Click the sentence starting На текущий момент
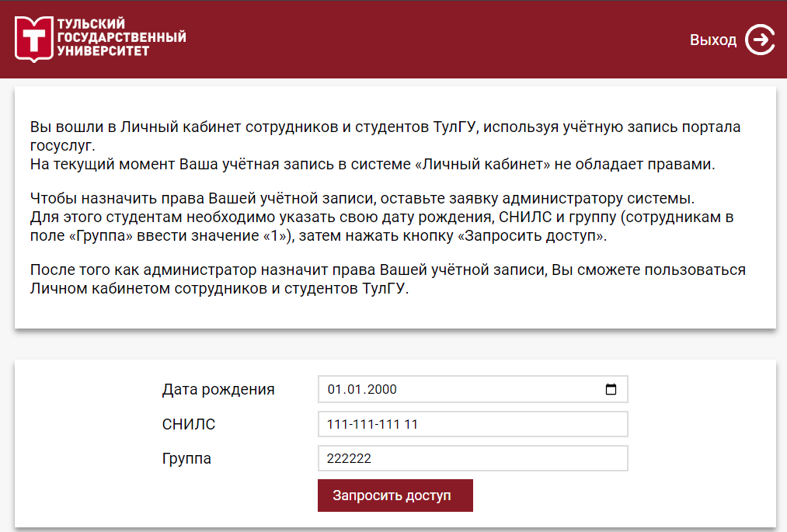 pos(372,164)
